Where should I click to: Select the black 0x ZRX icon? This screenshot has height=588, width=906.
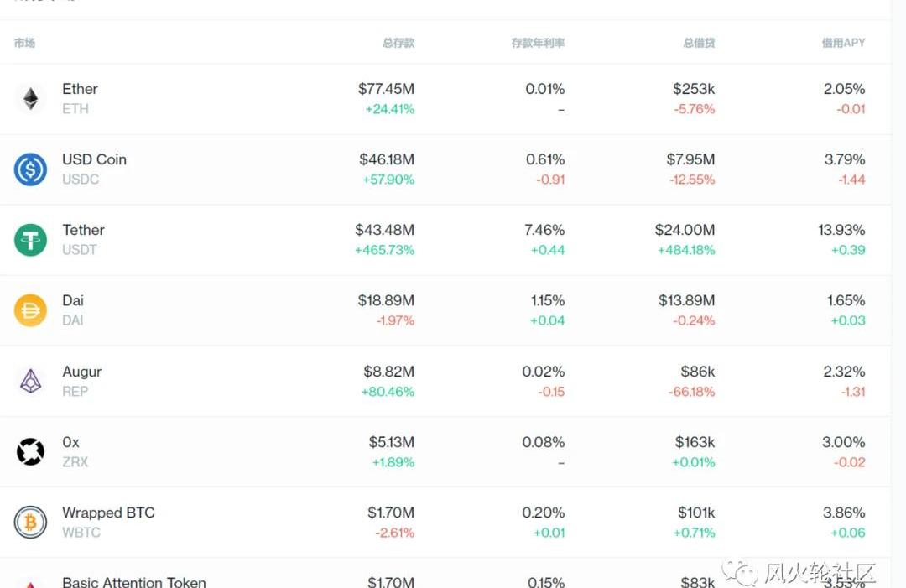click(30, 452)
